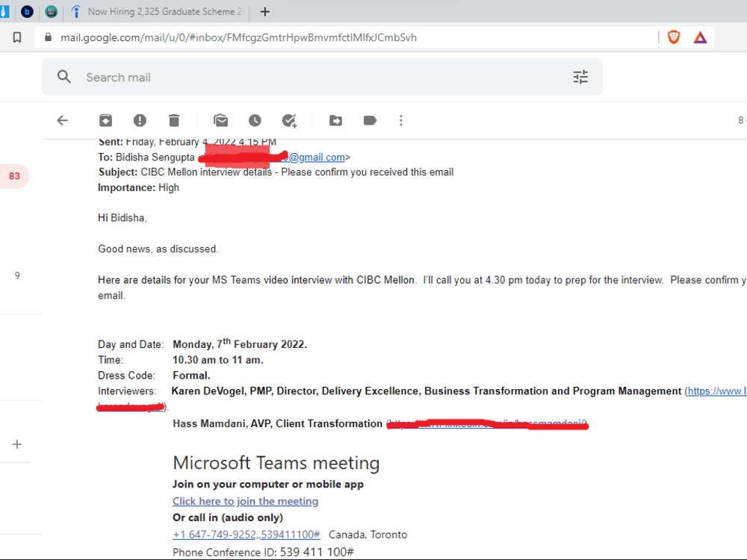Dial the +1 647-749-9252 call-in link

247,535
